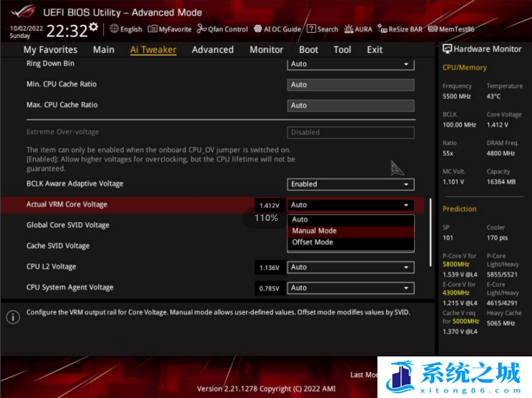Click the BCLK Aware Adaptive Voltage label

75,184
